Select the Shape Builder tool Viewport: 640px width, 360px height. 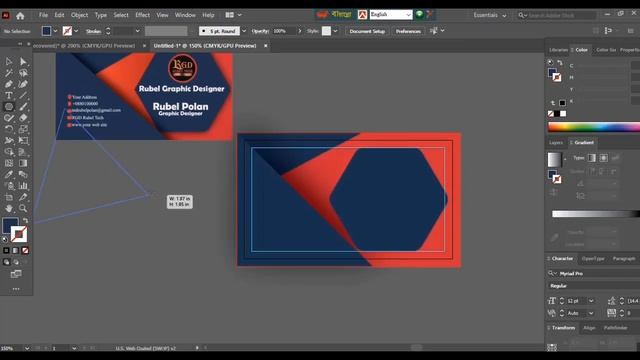click(x=9, y=152)
